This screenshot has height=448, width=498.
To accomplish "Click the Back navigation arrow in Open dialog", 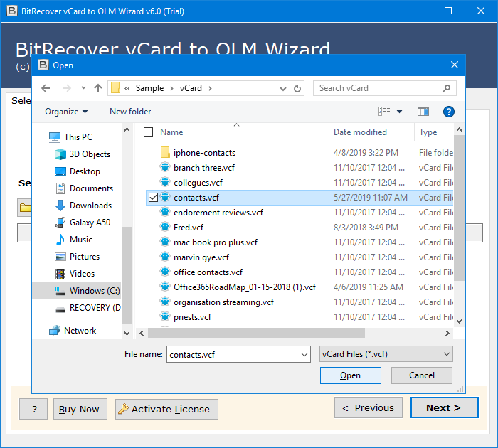I will (x=46, y=88).
